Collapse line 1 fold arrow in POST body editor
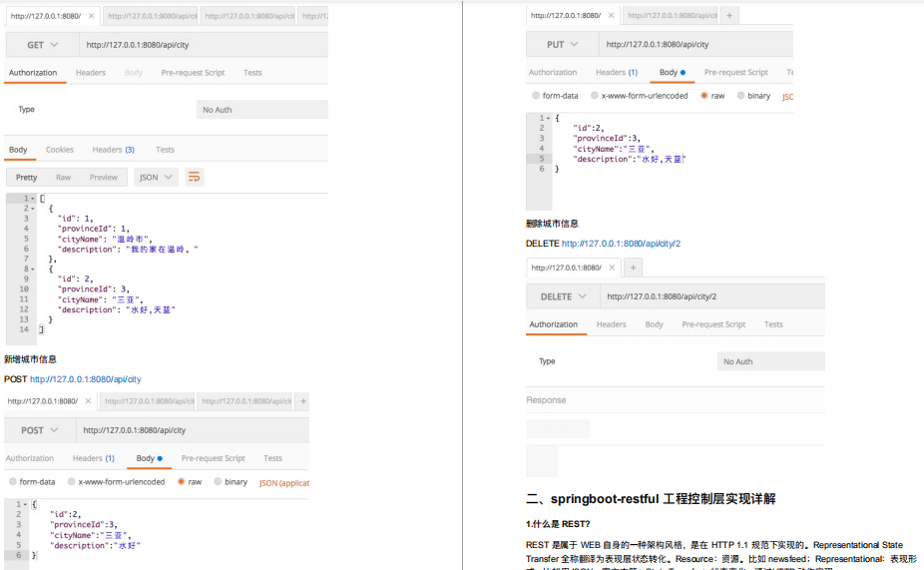Image resolution: width=924 pixels, height=570 pixels. 25,504
